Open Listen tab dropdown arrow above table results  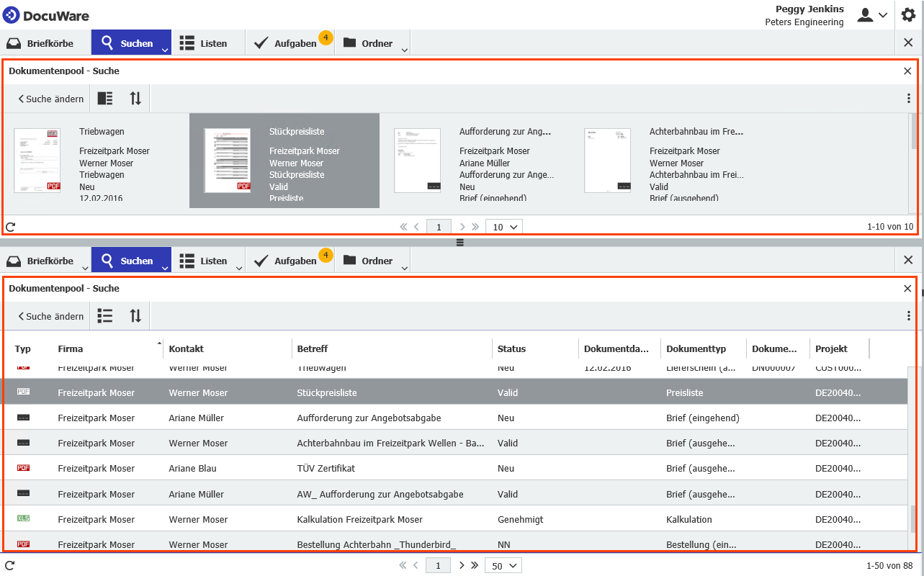click(x=239, y=267)
